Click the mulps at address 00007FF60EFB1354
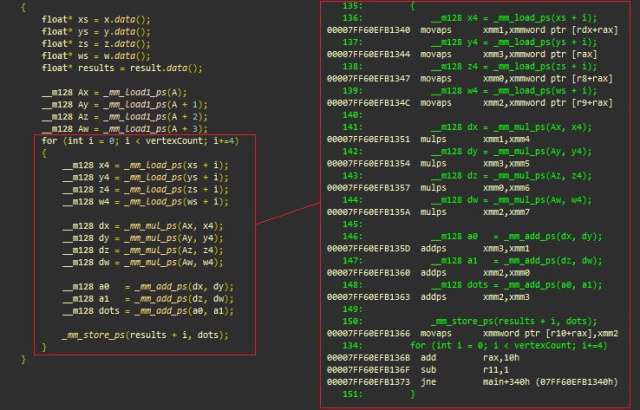The image size is (640, 410). point(428,164)
